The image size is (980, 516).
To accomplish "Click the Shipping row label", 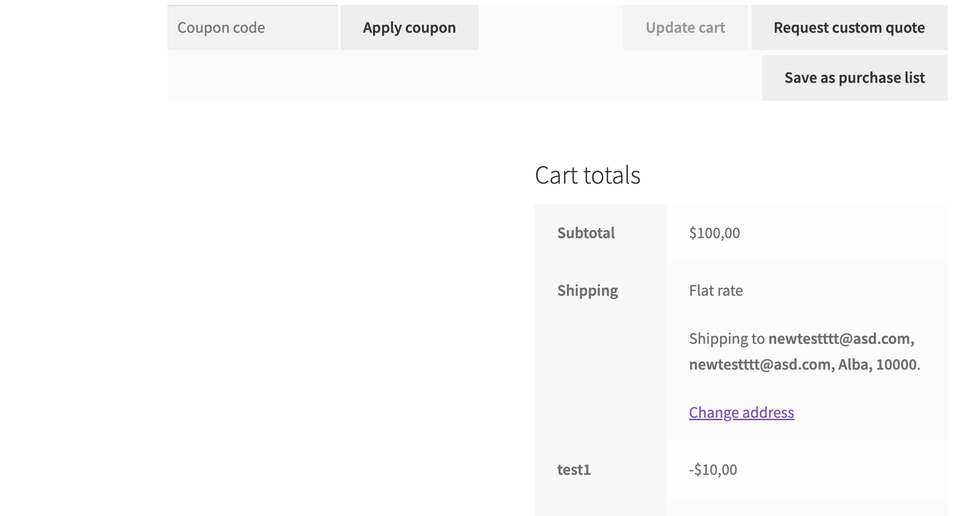I will pyautogui.click(x=588, y=291).
